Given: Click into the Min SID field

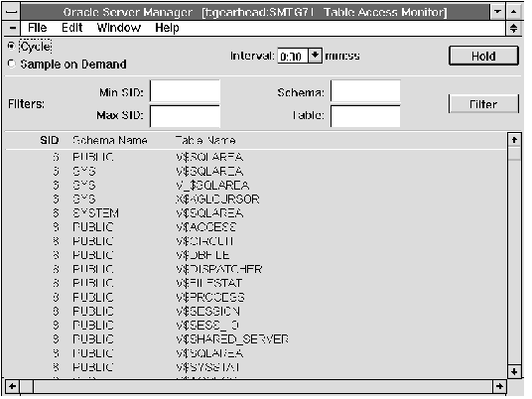Looking at the screenshot, I should click(185, 91).
